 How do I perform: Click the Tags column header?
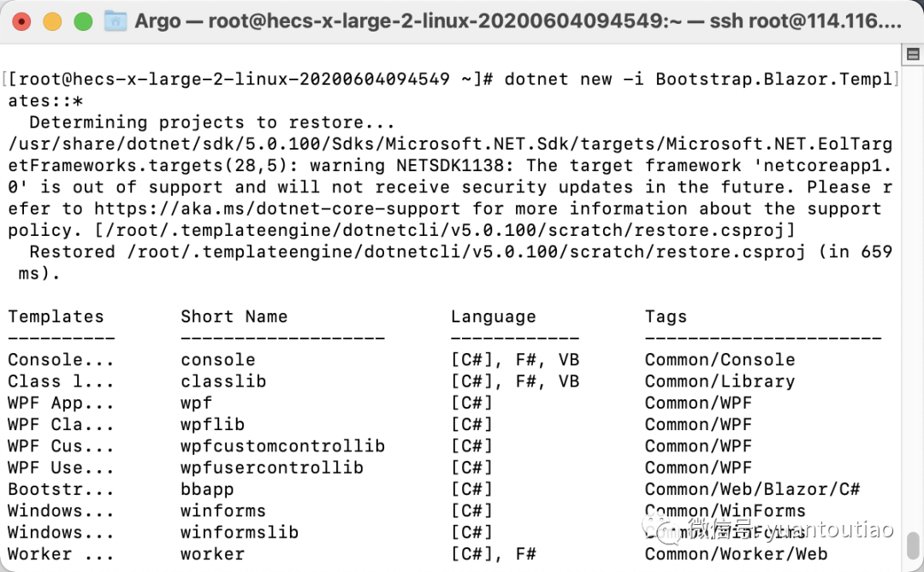[666, 316]
